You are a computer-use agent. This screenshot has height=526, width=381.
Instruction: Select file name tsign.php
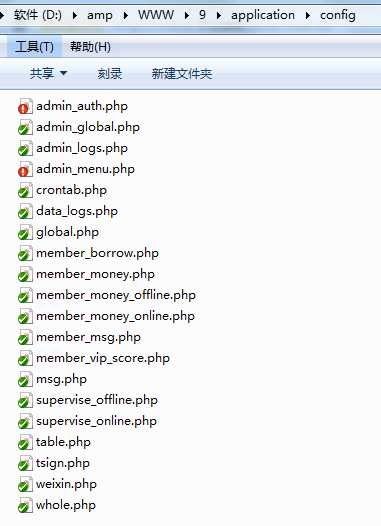coord(63,463)
